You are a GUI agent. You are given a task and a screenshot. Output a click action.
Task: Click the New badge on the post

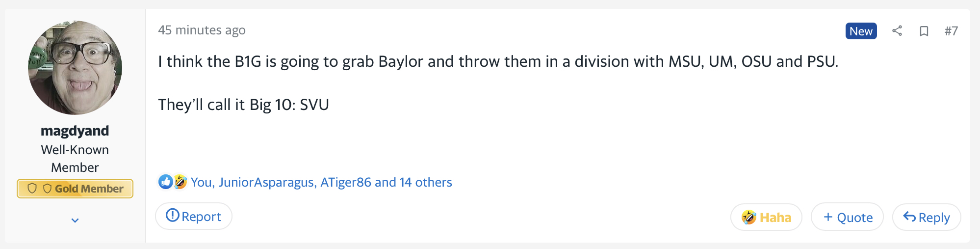click(x=861, y=31)
